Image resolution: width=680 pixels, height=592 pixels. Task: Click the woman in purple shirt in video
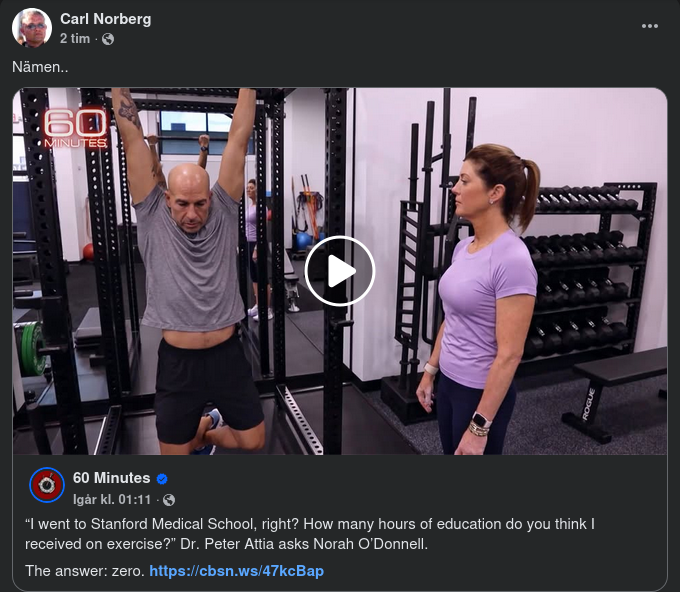(479, 299)
